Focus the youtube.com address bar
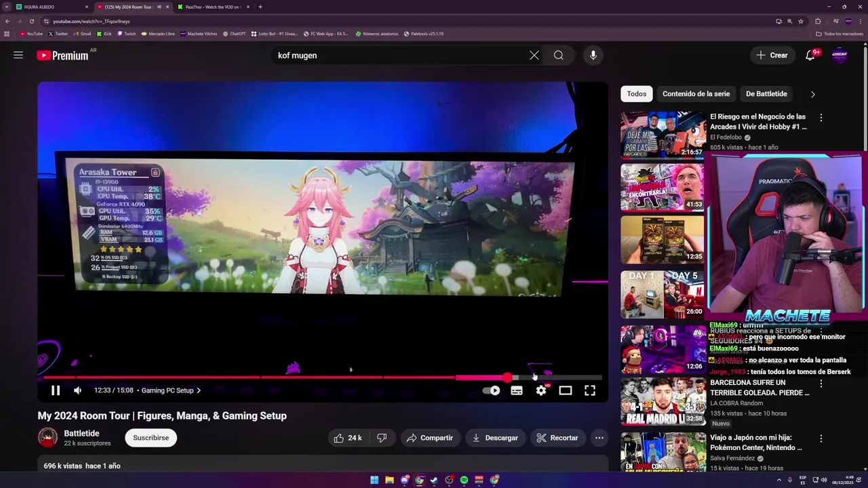Image resolution: width=868 pixels, height=488 pixels. click(407, 21)
